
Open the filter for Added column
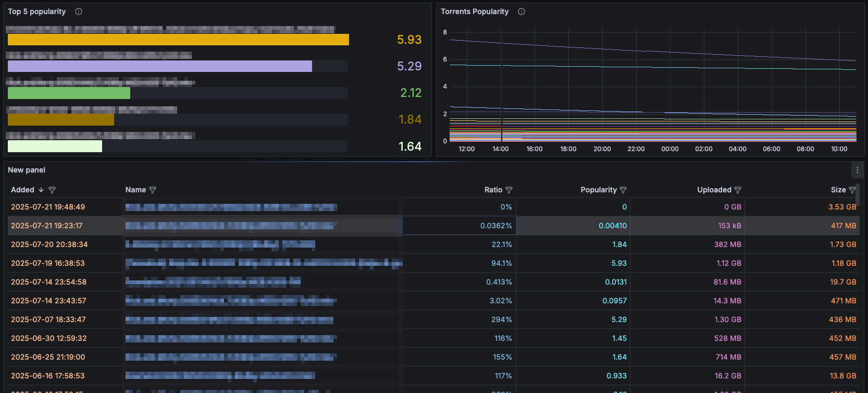52,190
